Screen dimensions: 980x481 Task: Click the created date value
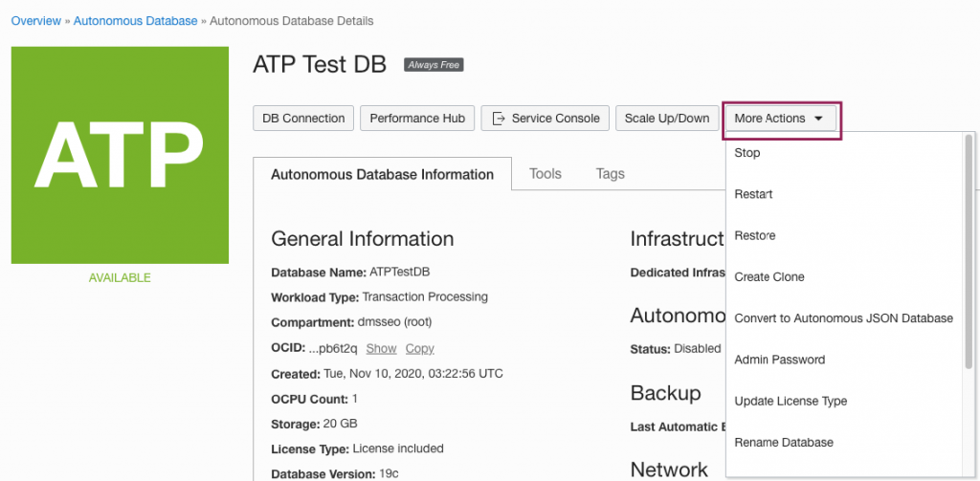point(413,374)
